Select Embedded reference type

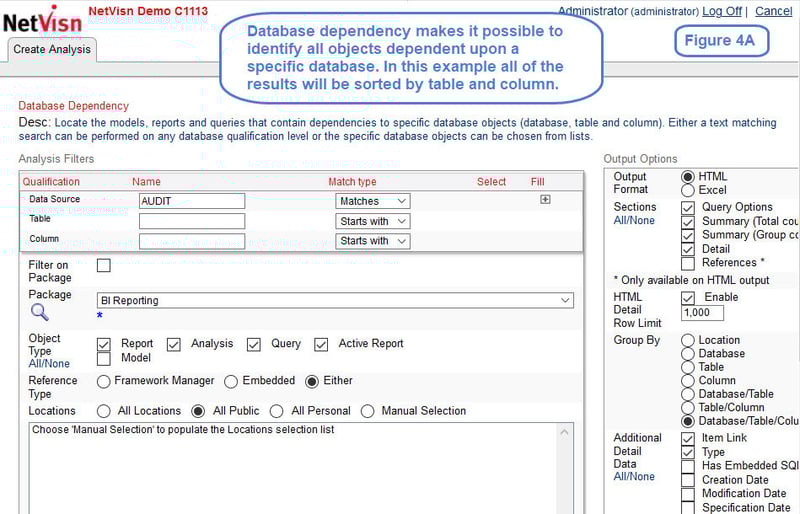point(231,381)
